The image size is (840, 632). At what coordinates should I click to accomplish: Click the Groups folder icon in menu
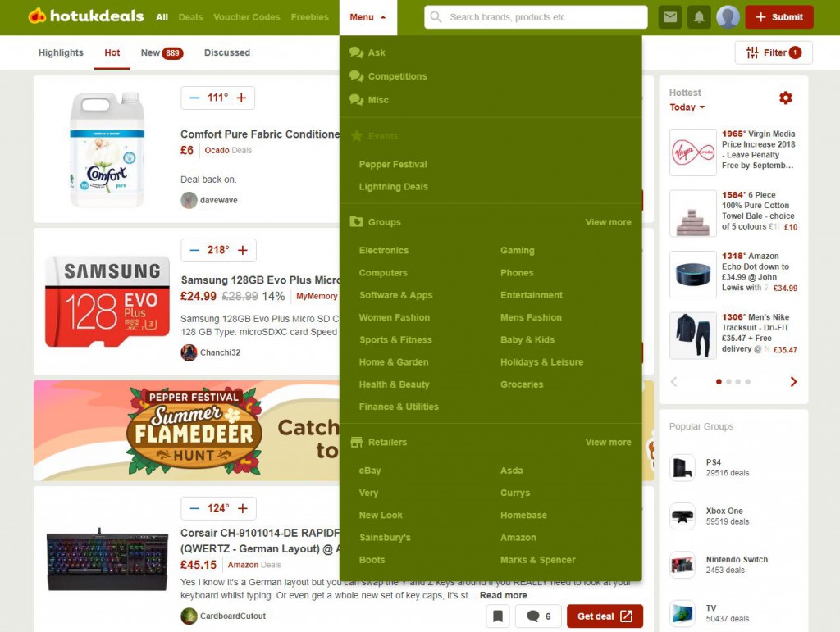[356, 221]
